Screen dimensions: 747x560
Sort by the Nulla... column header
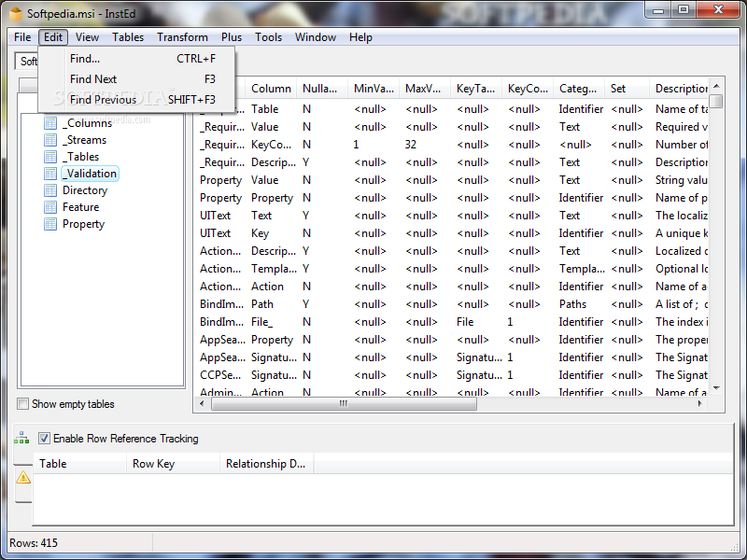pyautogui.click(x=322, y=89)
